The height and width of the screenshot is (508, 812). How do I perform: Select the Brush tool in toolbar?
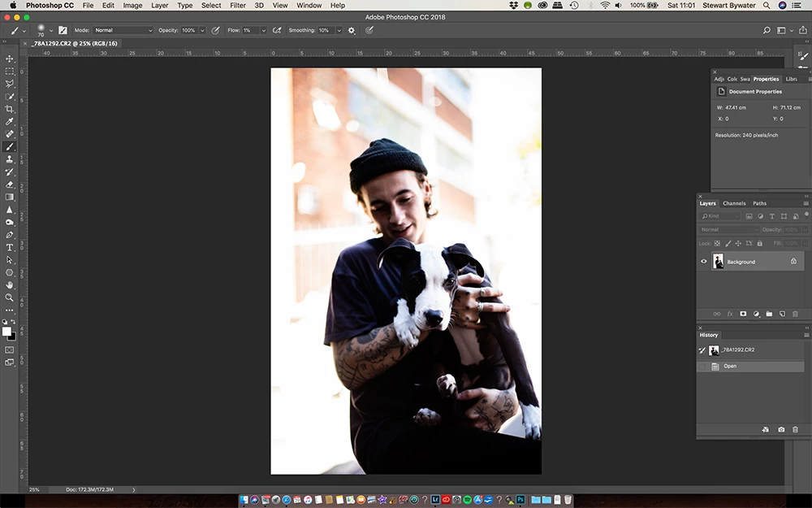coord(9,146)
